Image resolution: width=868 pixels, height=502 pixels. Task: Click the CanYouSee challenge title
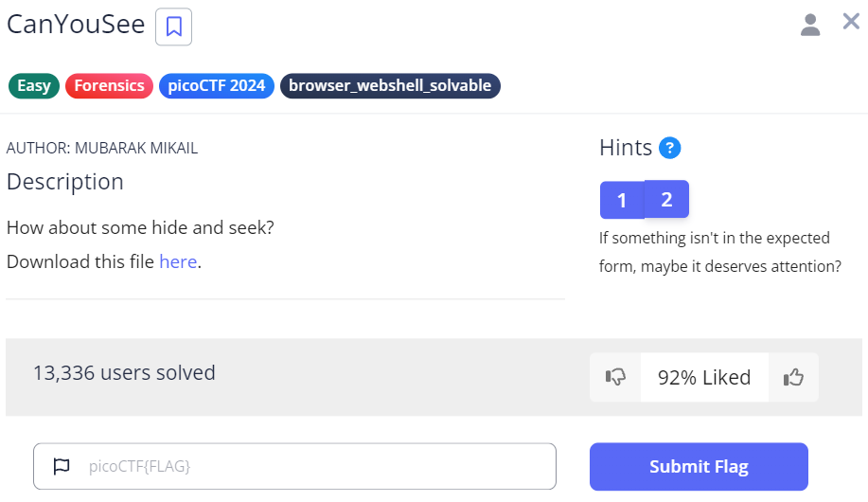[76, 26]
